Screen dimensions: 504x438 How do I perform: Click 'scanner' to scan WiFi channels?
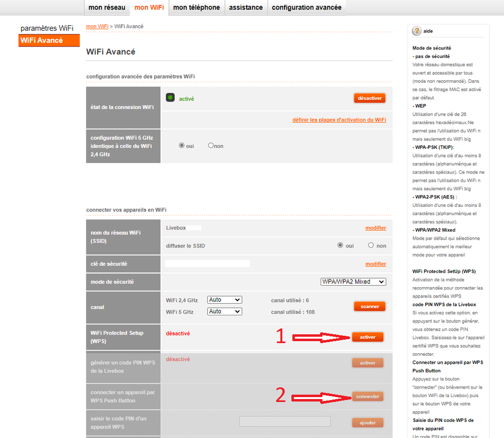369,306
